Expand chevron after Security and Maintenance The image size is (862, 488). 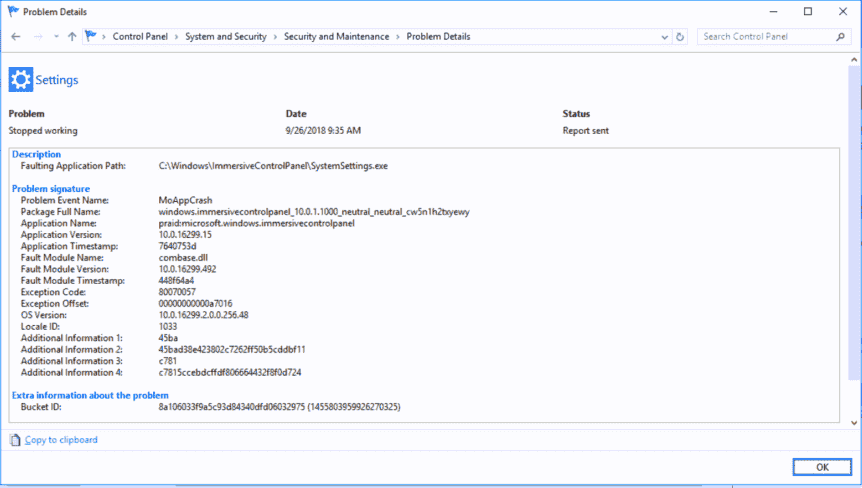click(398, 37)
